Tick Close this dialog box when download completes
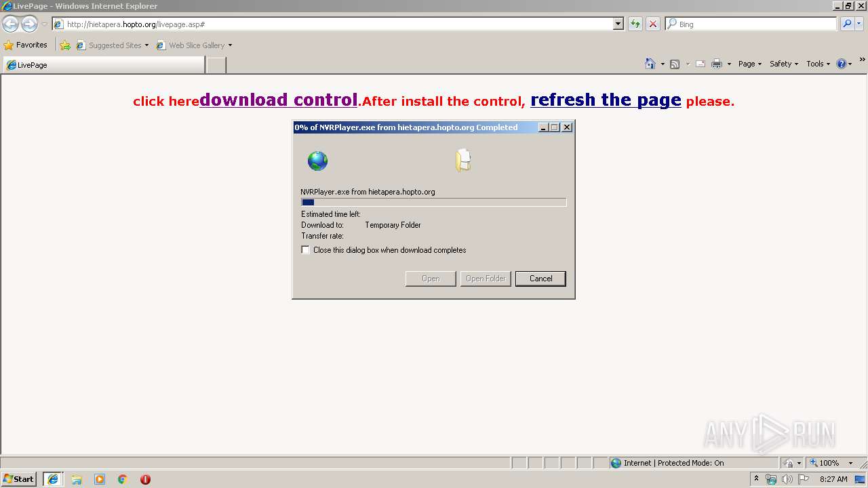This screenshot has height=488, width=868. pos(306,250)
